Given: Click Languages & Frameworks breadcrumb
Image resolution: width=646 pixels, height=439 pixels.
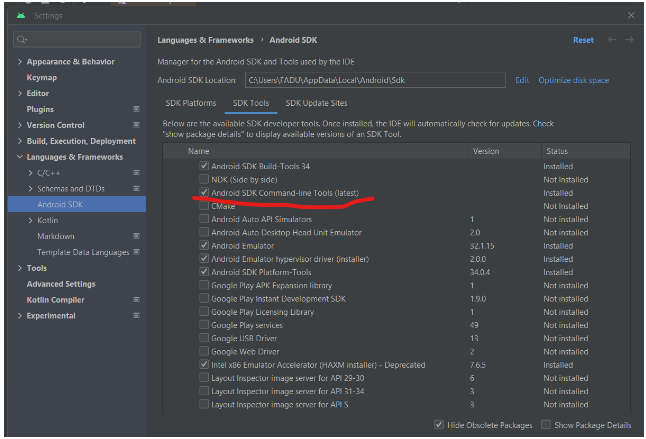Looking at the screenshot, I should [205, 40].
